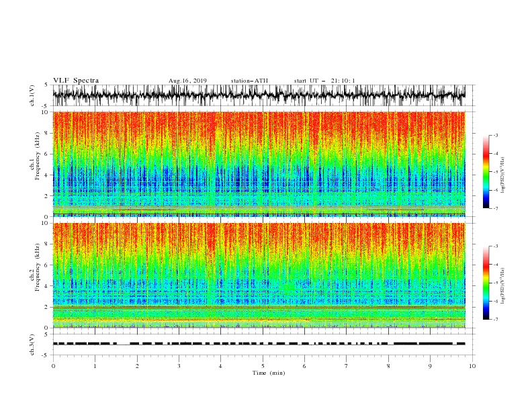Image resolution: width=532 pixels, height=411 pixels.
Task: Click the time axis tick label '10'
Action: (472, 366)
